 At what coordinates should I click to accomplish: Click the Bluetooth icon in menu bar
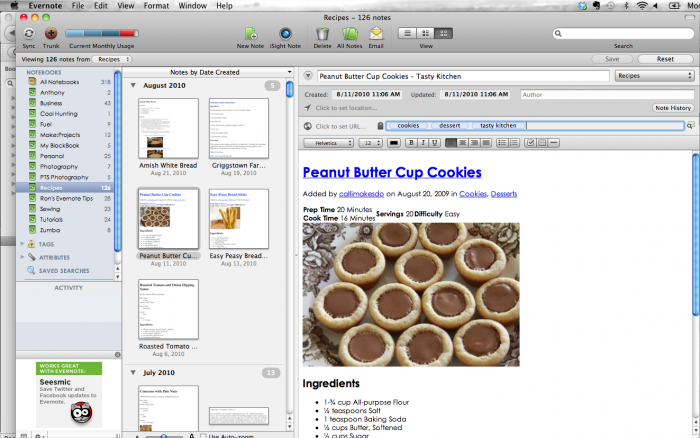coord(626,5)
